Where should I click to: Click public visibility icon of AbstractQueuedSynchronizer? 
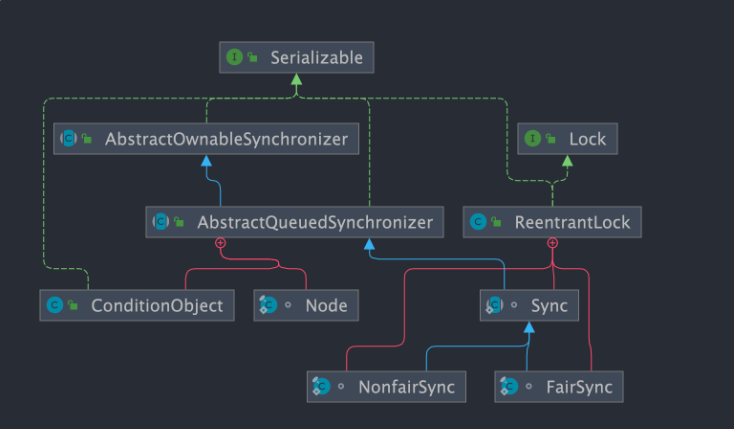179,222
